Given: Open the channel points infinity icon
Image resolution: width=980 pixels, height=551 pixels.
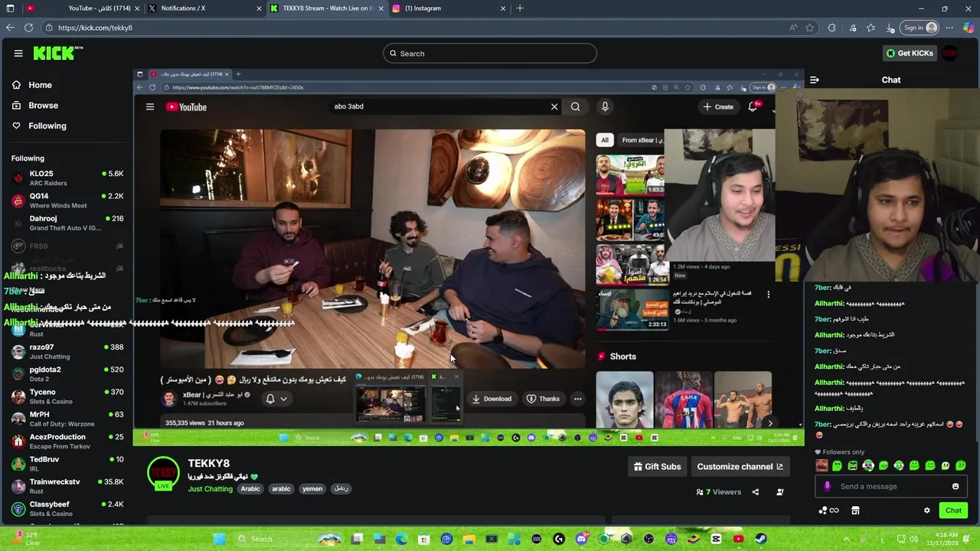Looking at the screenshot, I should tap(834, 510).
